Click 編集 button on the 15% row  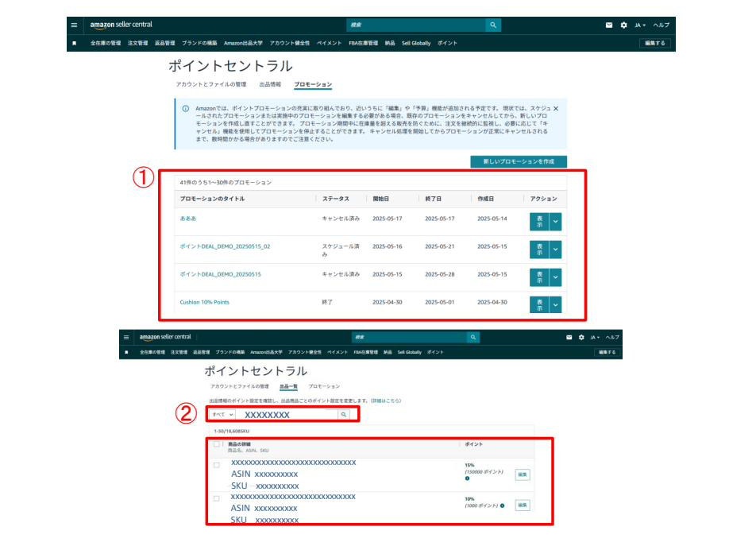pos(523,475)
